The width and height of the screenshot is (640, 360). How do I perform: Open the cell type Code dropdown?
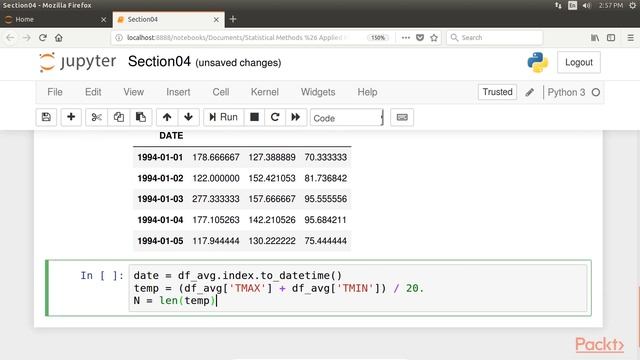pos(347,118)
